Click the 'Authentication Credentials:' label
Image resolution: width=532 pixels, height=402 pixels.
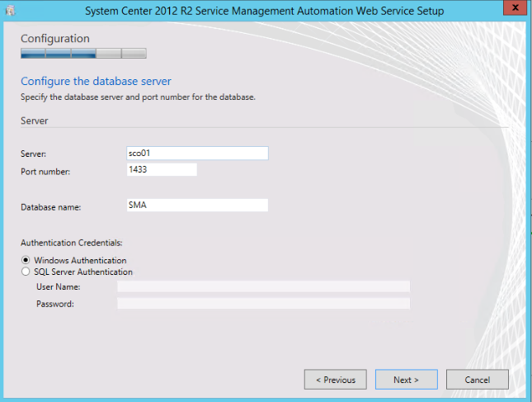click(72, 244)
